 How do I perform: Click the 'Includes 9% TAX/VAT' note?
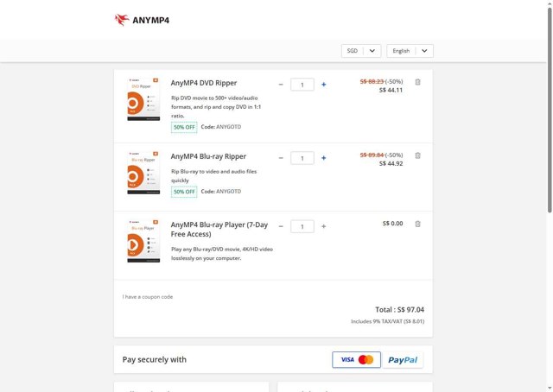click(x=388, y=321)
